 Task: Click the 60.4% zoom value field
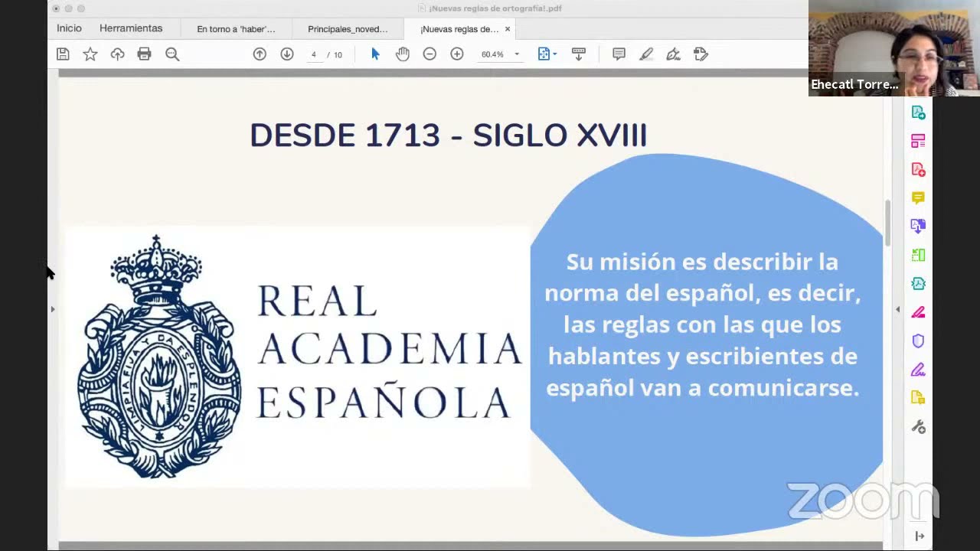(492, 54)
